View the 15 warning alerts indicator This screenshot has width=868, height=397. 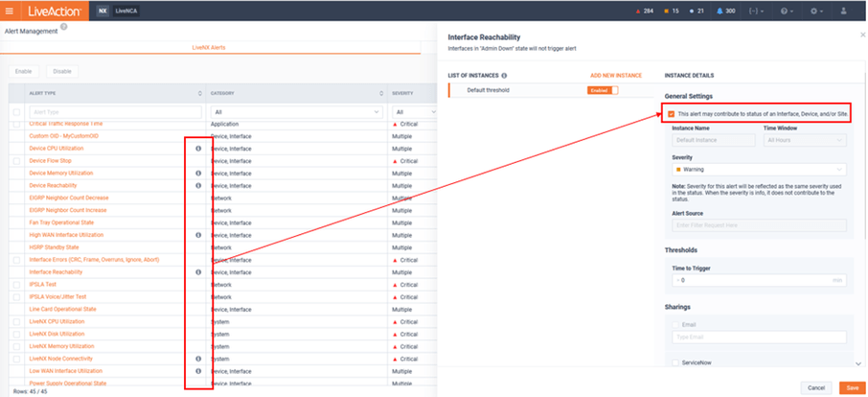tap(672, 12)
